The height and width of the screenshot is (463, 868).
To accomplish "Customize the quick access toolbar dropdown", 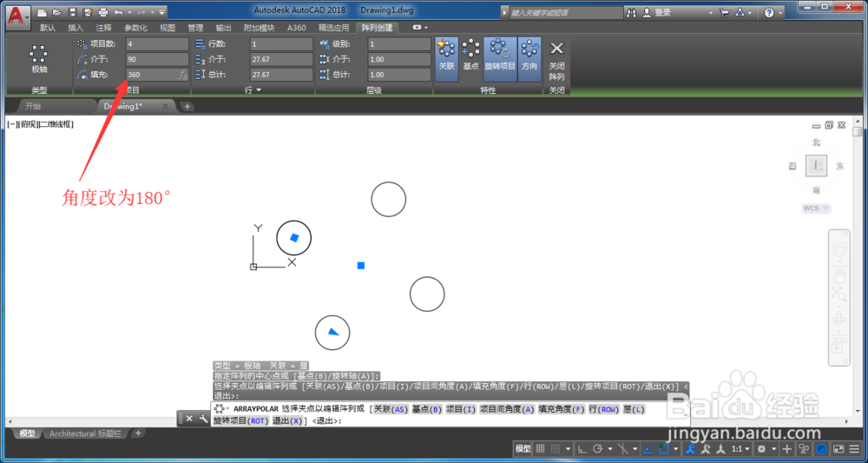I will pos(161,12).
